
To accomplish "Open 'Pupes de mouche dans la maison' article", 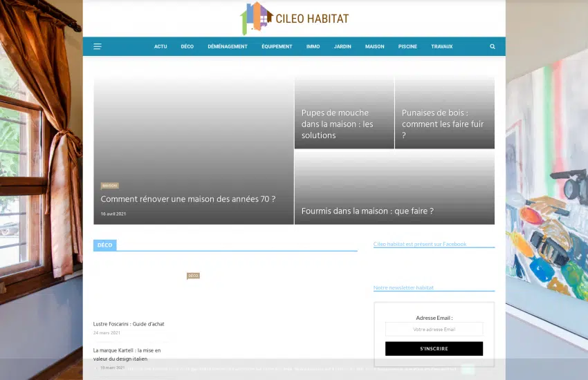I will 337,124.
